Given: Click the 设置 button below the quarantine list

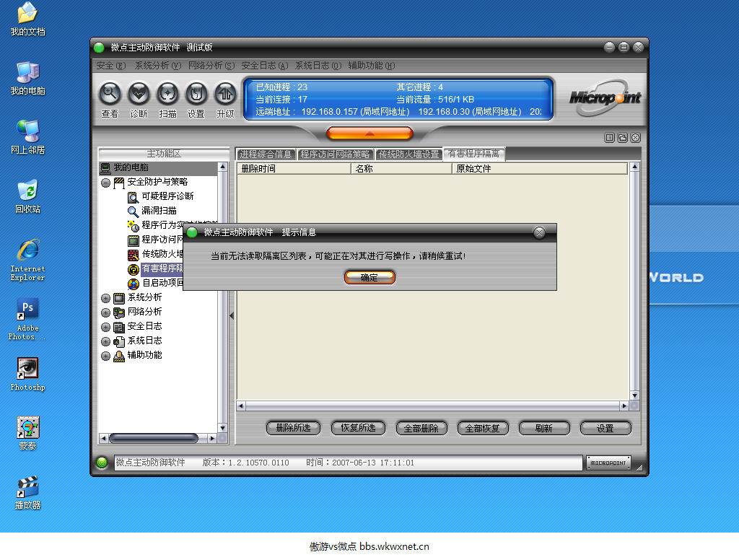Looking at the screenshot, I should (605, 428).
